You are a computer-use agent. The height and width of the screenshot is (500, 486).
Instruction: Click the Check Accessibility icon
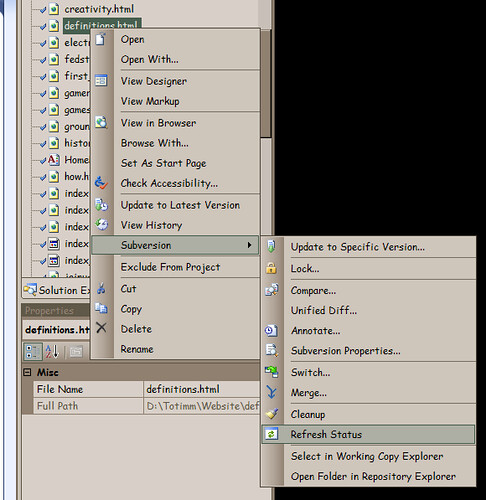[x=101, y=183]
